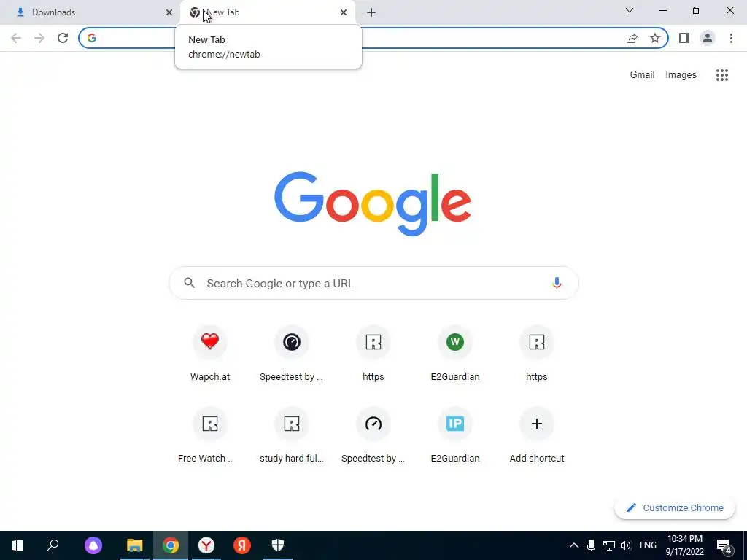Image resolution: width=747 pixels, height=560 pixels.
Task: Close the New Tab tab
Action: pyautogui.click(x=344, y=12)
